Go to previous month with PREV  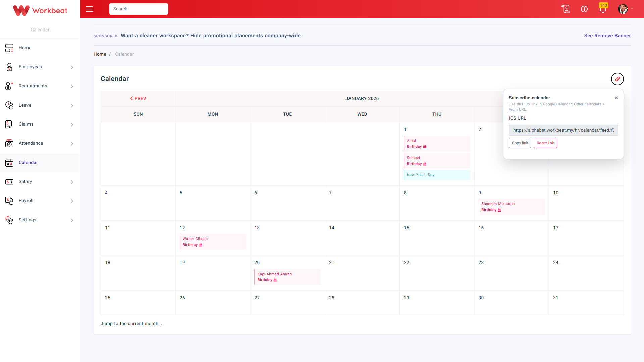[138, 99]
